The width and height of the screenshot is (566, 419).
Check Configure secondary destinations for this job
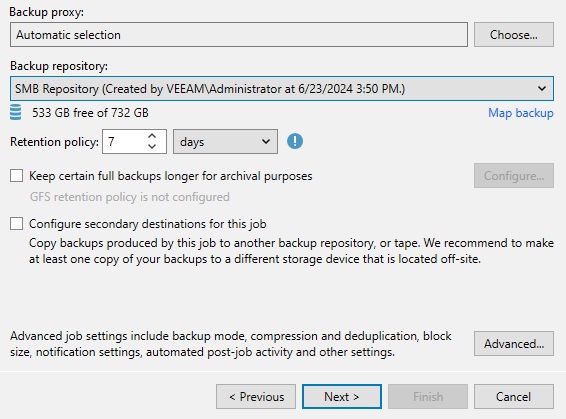[x=17, y=224]
